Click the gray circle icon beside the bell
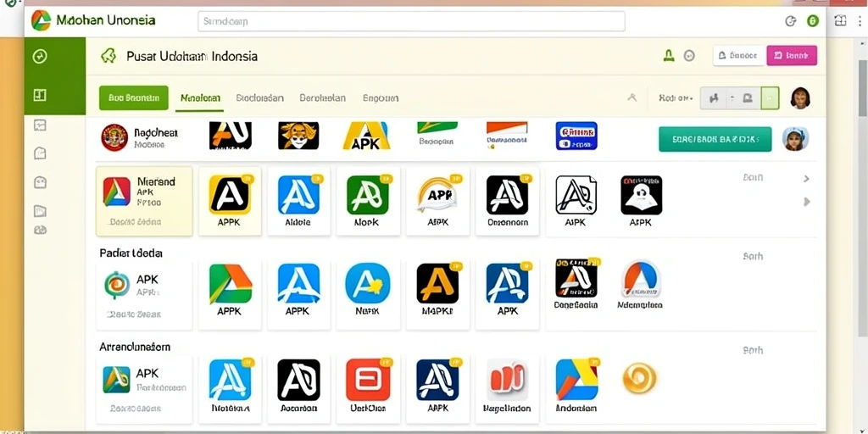 pyautogui.click(x=689, y=55)
